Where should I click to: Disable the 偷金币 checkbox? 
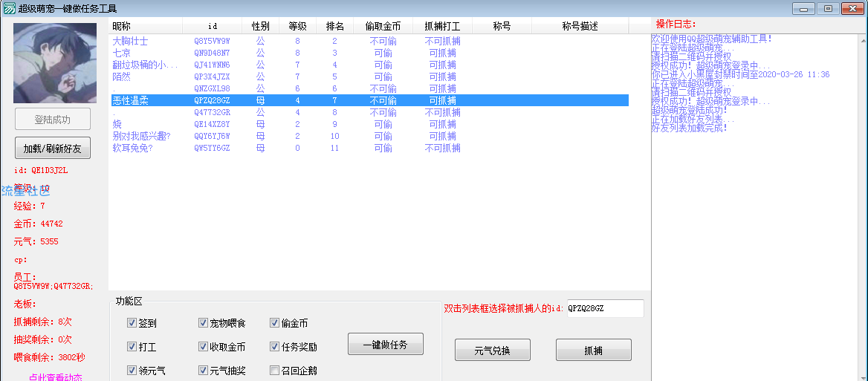[x=275, y=323]
